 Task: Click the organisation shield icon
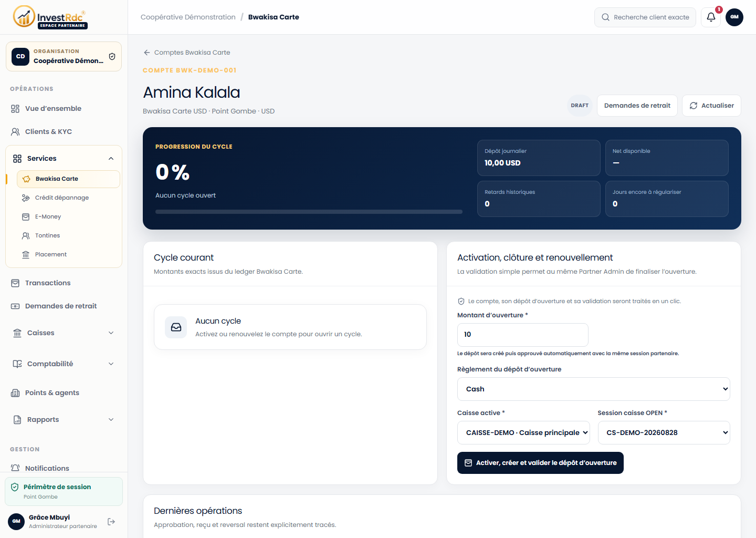click(x=112, y=56)
